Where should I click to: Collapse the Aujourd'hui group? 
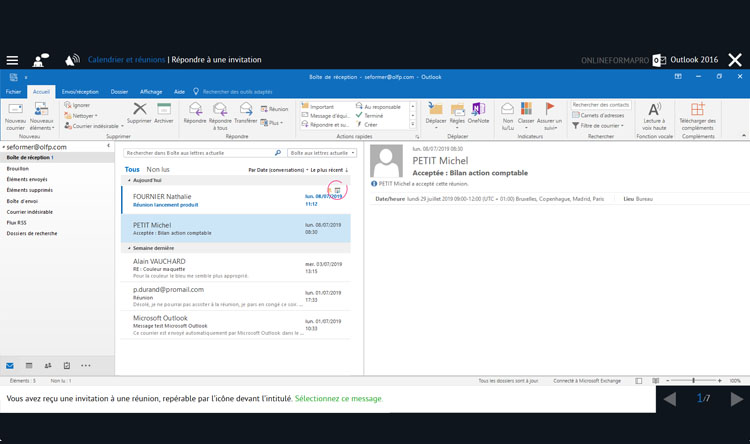[129, 180]
